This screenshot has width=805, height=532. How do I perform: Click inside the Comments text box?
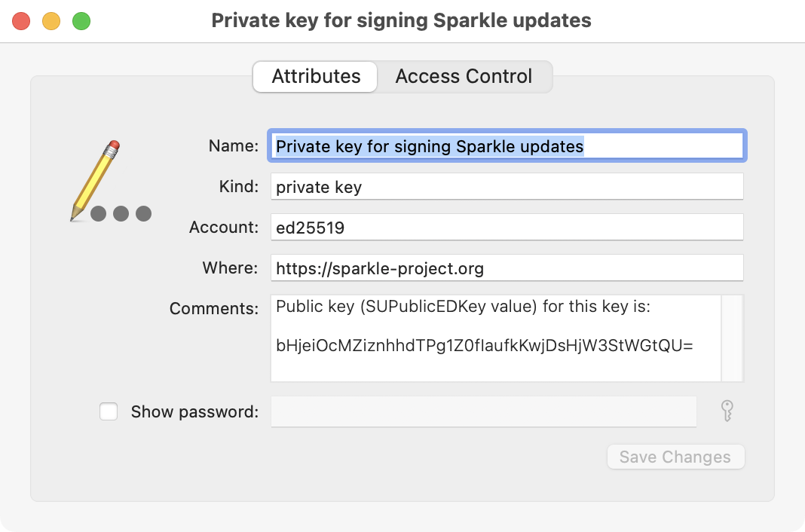pos(496,339)
